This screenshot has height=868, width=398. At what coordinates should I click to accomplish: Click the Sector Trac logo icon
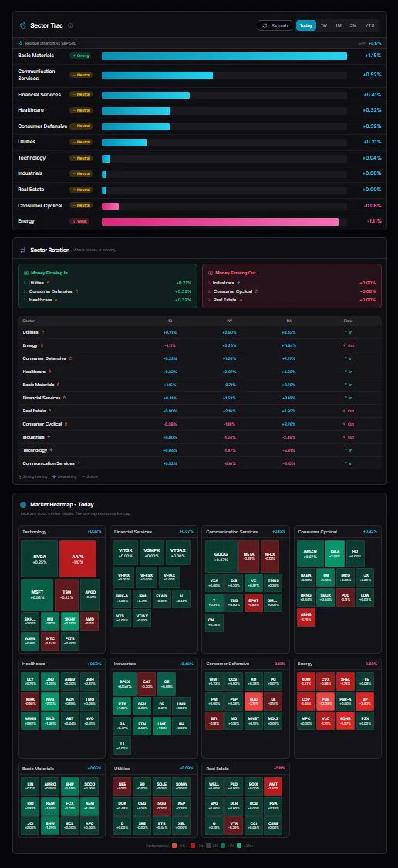pyautogui.click(x=22, y=25)
